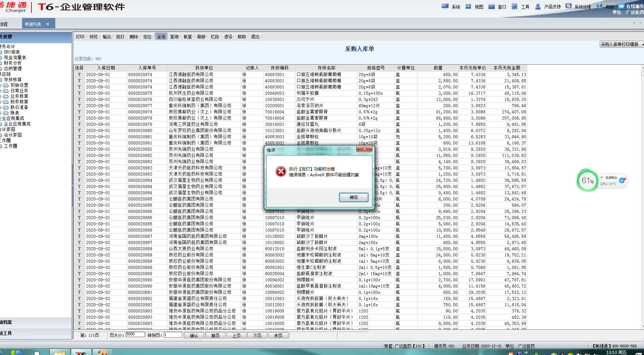644x355 pixels.
Task: Expand the 跌价准备 folder node
Action: tap(1, 107)
